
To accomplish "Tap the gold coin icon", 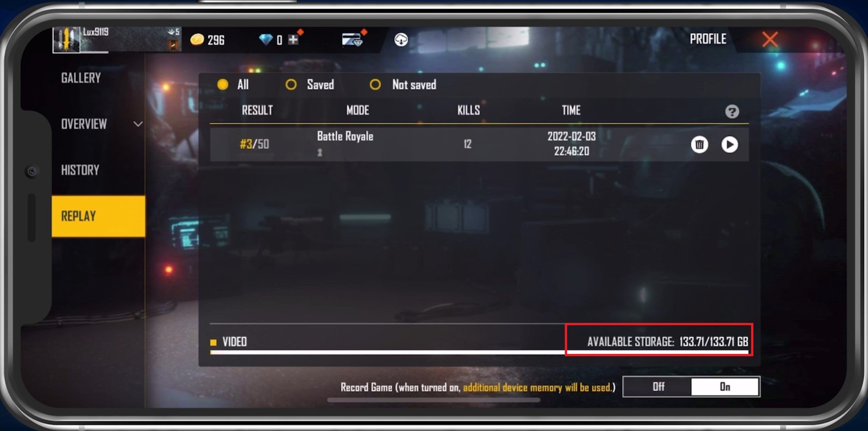I will click(x=197, y=40).
